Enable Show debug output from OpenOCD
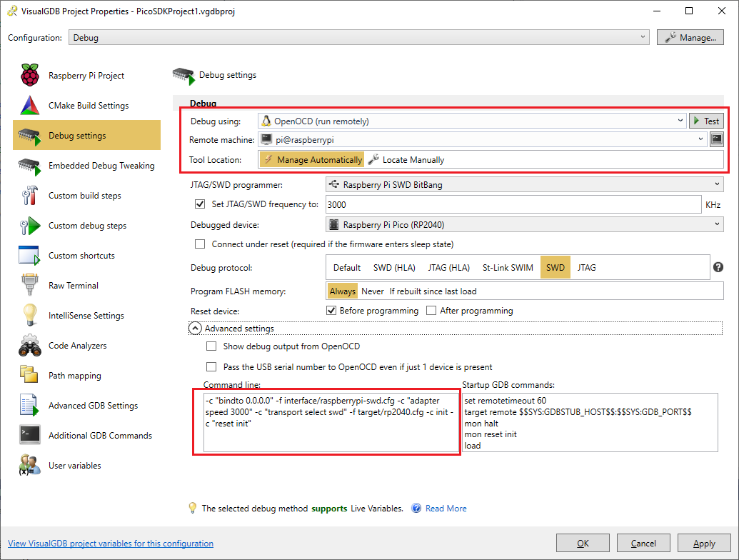 click(211, 346)
